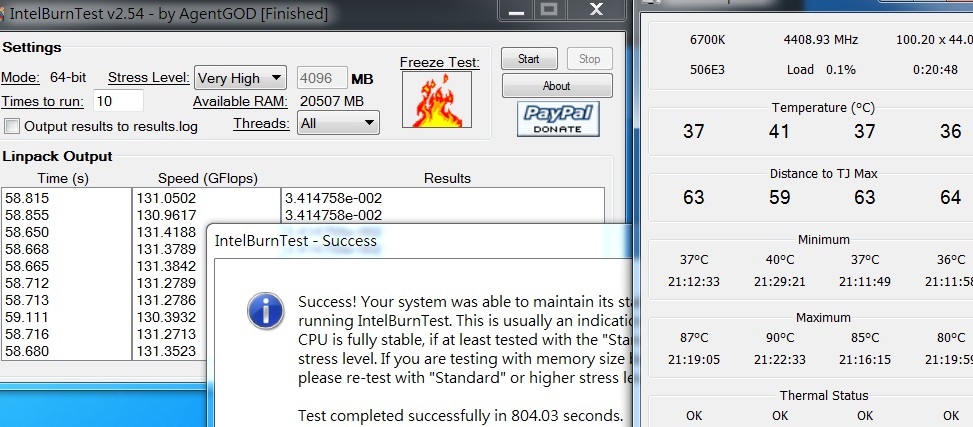Enable Output results to results.log checkbox
Image resolution: width=973 pixels, height=427 pixels.
coord(12,127)
